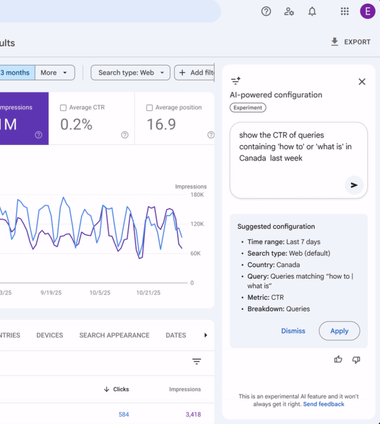Click into the AI prompt text box
Screen dimensions: 380x424
click(299, 160)
